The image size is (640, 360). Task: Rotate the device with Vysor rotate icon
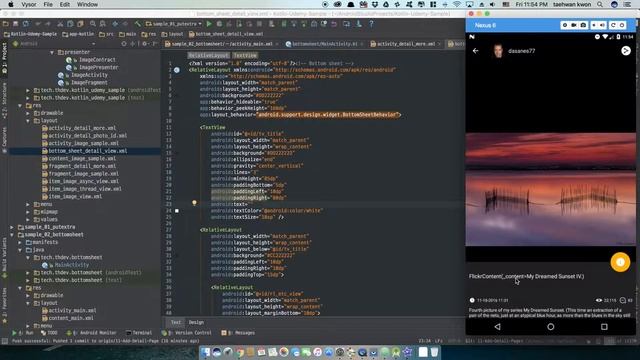[x=613, y=25]
